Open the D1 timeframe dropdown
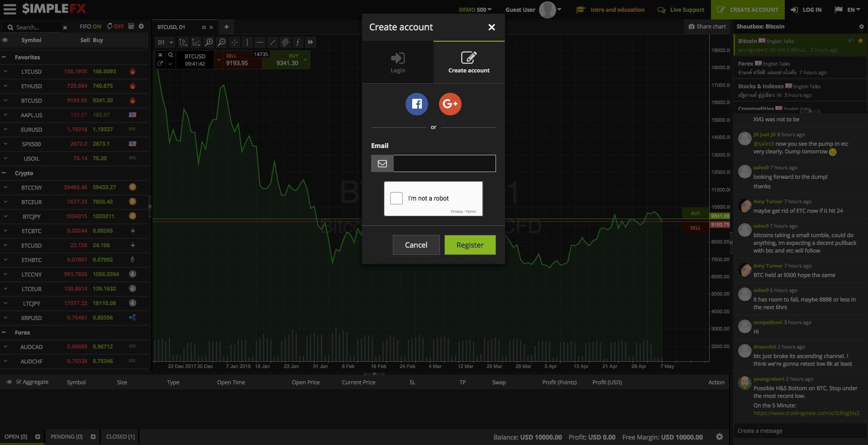Image resolution: width=868 pixels, height=445 pixels. [x=165, y=42]
